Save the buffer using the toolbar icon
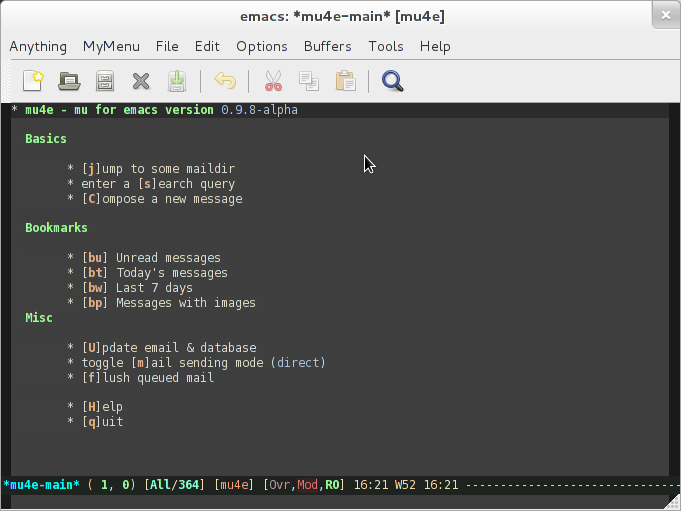The height and width of the screenshot is (511, 681). tap(176, 81)
